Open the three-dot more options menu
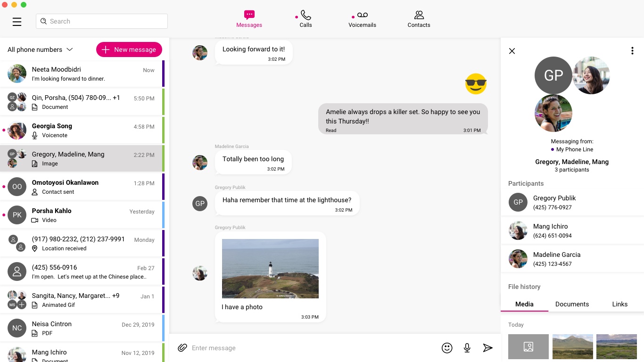644x362 pixels. (632, 51)
